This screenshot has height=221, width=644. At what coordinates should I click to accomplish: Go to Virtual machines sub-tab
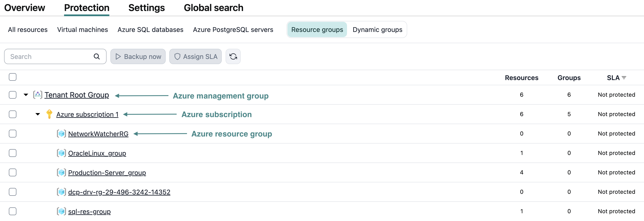coord(83,30)
